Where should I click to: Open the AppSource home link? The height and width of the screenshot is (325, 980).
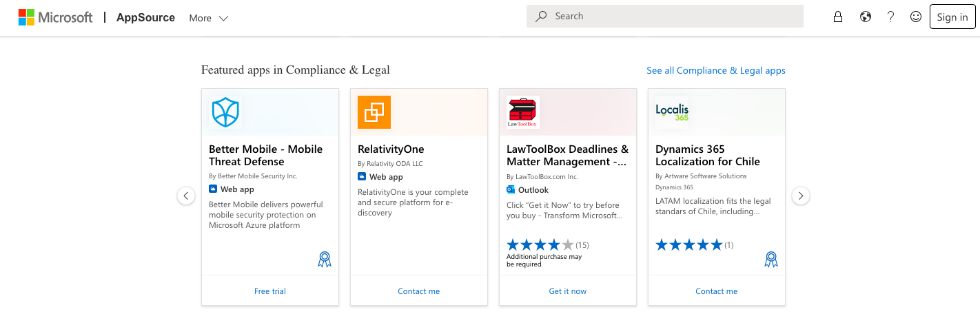pos(145,17)
